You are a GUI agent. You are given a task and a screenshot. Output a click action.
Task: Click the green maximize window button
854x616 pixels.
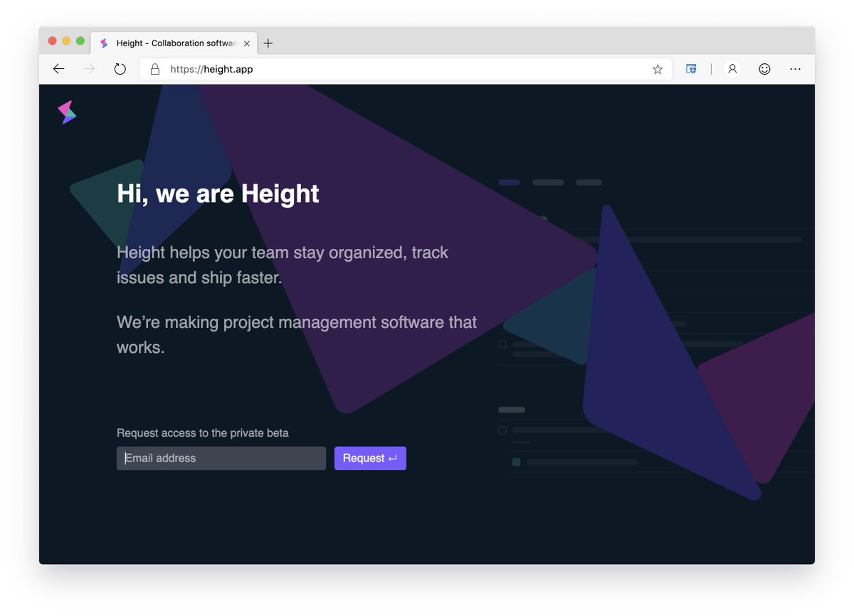(x=80, y=41)
